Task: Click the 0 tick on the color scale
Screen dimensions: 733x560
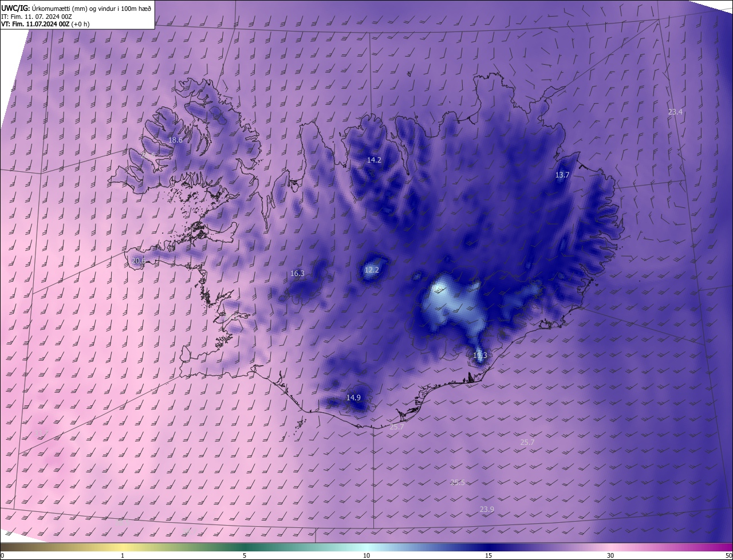Action: tap(2, 555)
